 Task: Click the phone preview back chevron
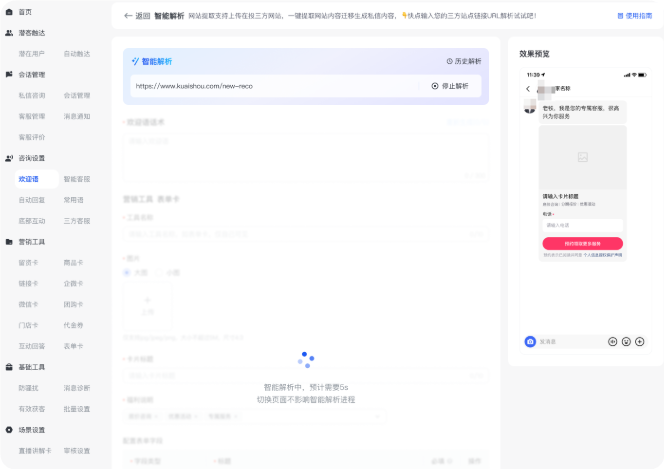click(x=528, y=88)
